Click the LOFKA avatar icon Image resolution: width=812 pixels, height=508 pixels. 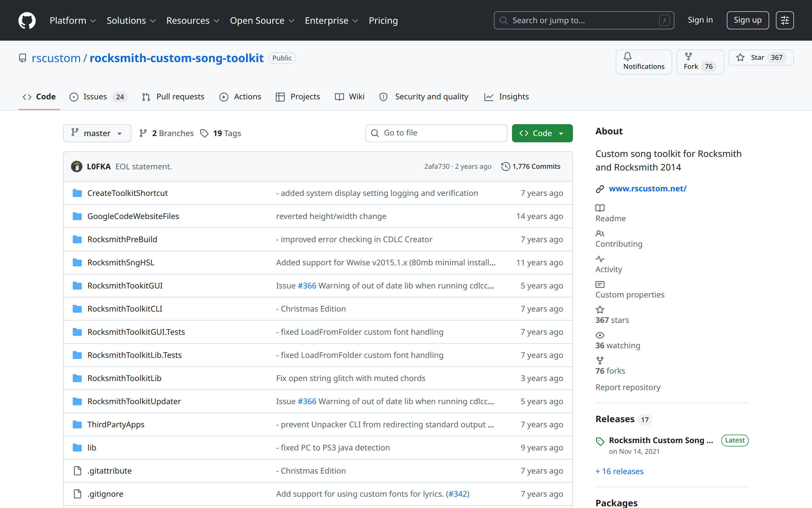(x=76, y=166)
